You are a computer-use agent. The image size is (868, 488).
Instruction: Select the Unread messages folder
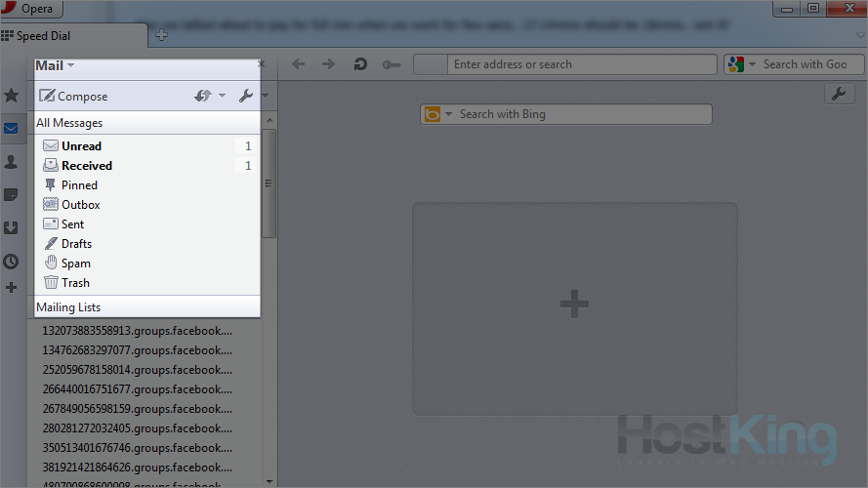tap(81, 146)
